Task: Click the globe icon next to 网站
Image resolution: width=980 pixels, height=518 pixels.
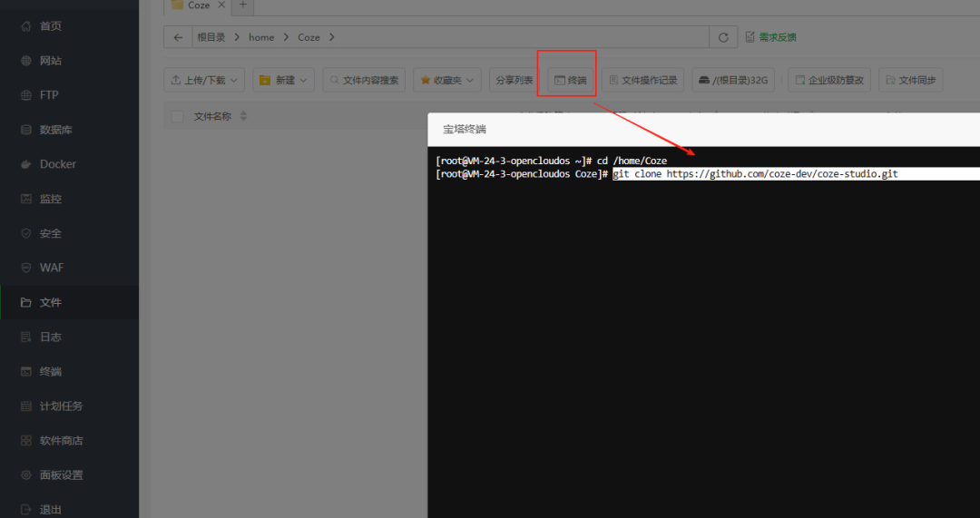Action: click(x=25, y=61)
